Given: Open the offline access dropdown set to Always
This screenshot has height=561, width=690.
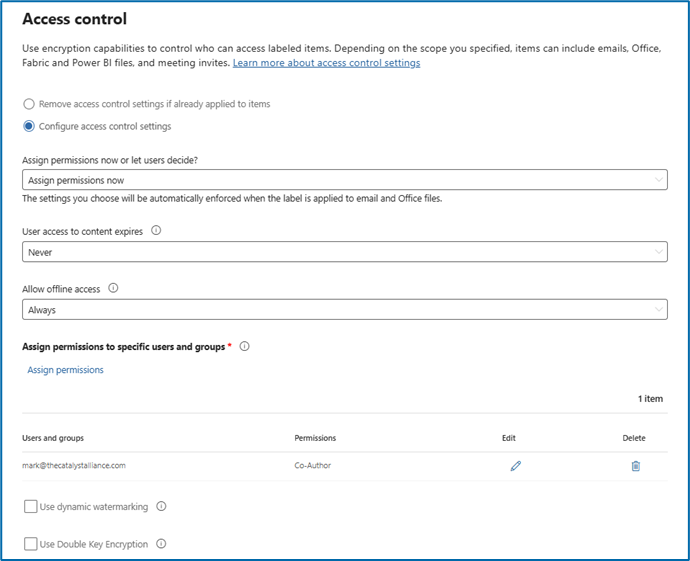Looking at the screenshot, I should [344, 310].
